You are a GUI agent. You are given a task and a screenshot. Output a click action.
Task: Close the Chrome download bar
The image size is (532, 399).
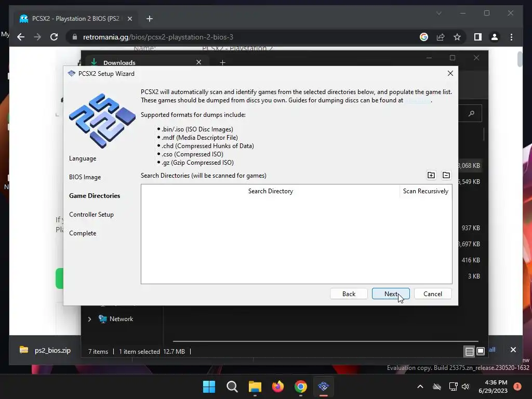coord(513,350)
